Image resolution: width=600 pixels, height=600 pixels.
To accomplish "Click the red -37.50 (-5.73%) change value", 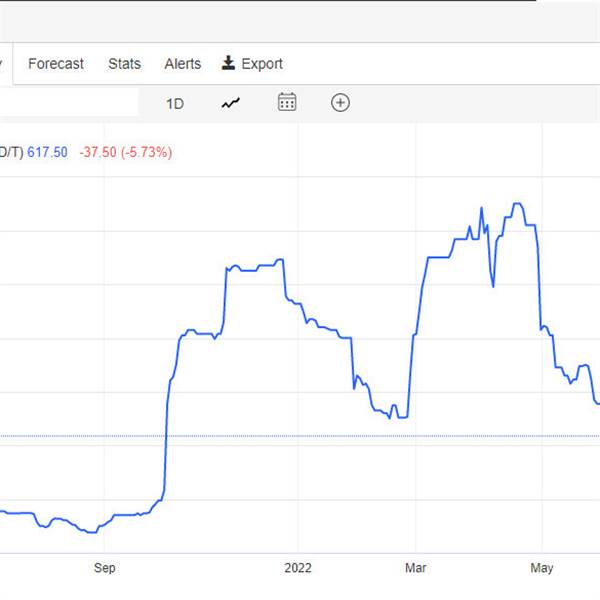I will tap(126, 152).
